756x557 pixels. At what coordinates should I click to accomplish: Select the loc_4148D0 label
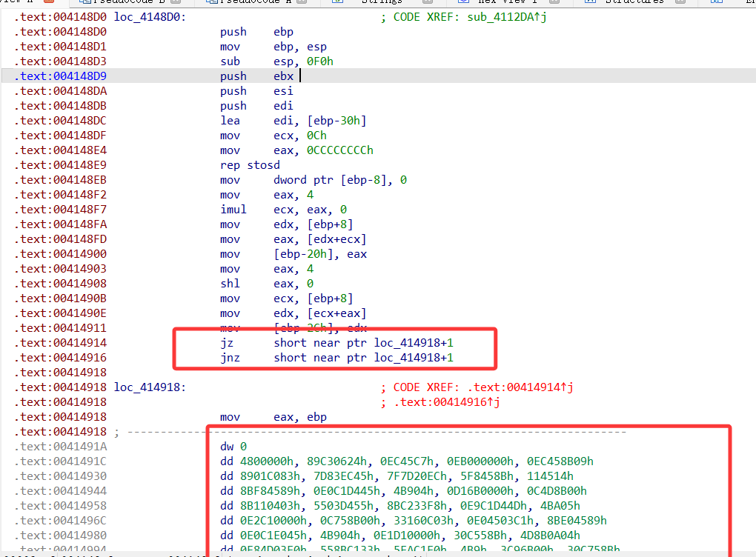click(150, 17)
